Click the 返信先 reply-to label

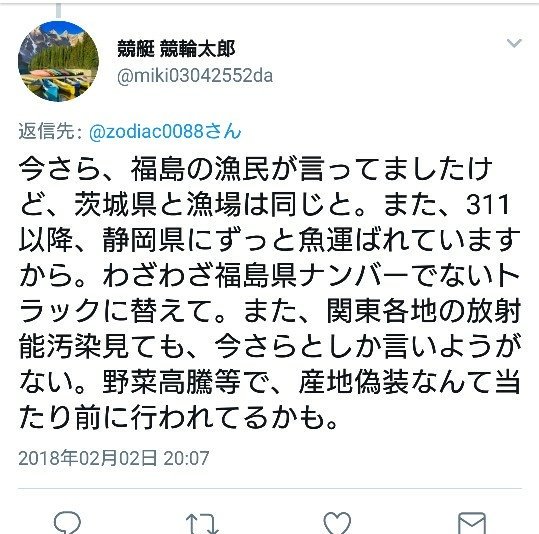click(x=50, y=131)
